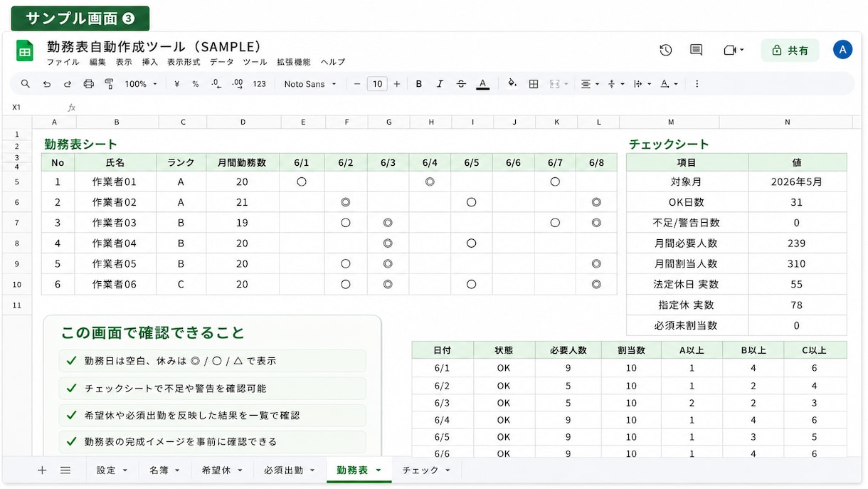Open the 123 number format menu
The image size is (868, 489).
pyautogui.click(x=259, y=84)
